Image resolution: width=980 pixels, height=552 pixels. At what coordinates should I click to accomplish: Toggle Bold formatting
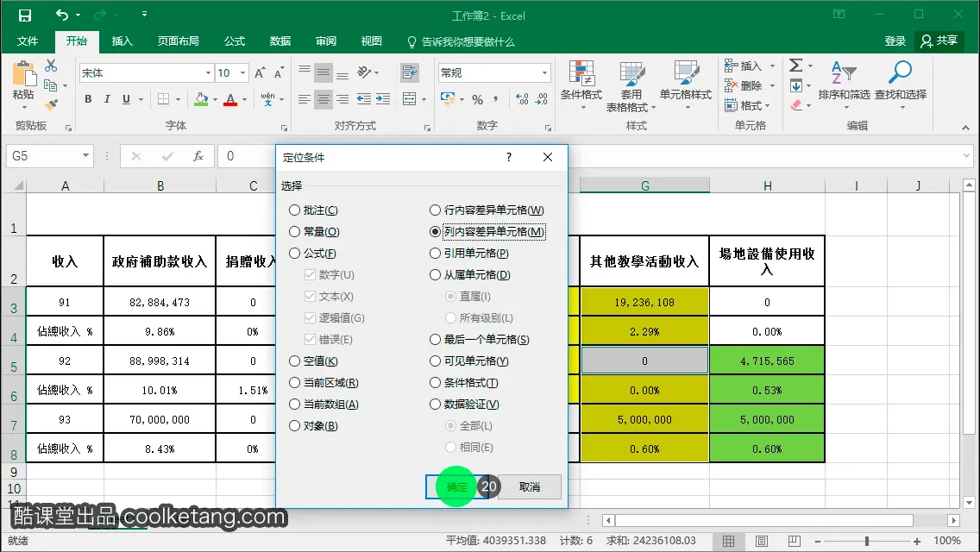click(x=88, y=99)
